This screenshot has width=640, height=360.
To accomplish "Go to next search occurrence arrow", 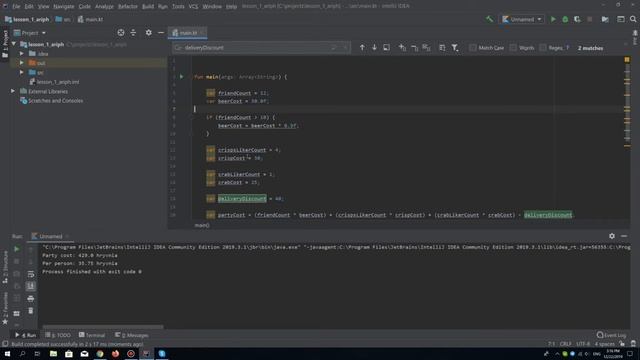I will [374, 48].
